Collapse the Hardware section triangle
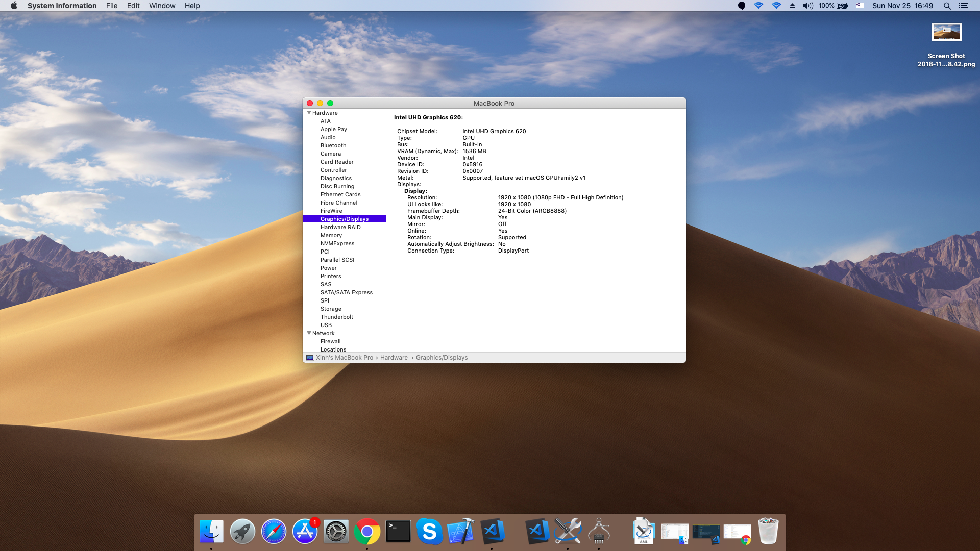The width and height of the screenshot is (980, 551). click(x=309, y=113)
